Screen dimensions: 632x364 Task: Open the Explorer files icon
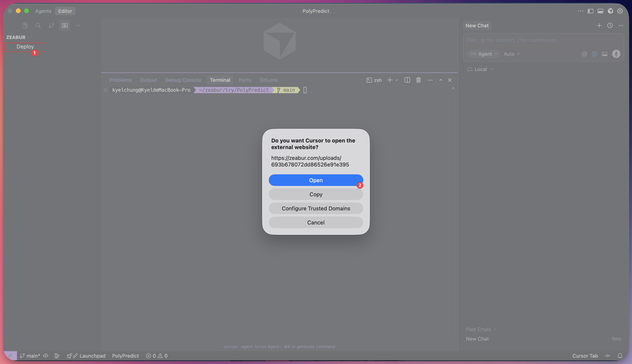(x=25, y=25)
